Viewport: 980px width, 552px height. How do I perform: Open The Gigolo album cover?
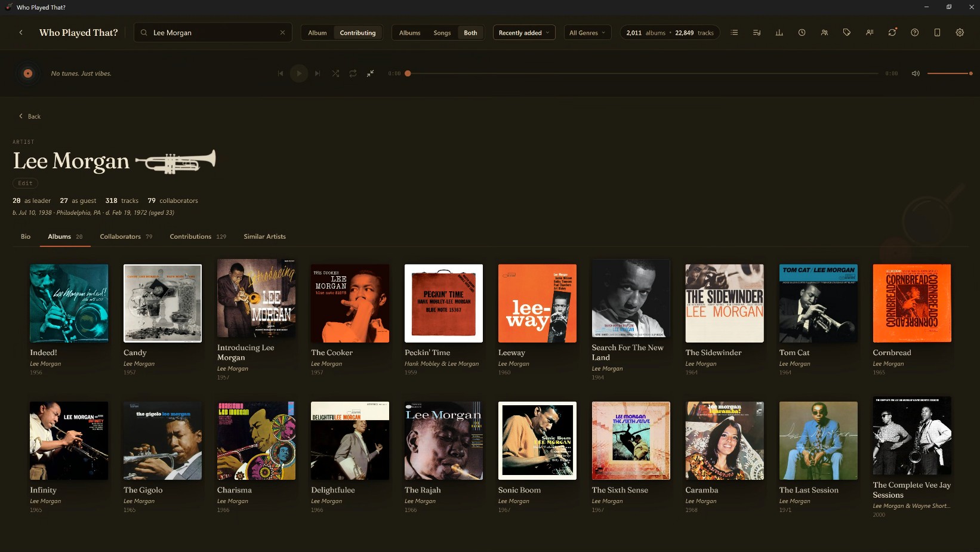[162, 440]
